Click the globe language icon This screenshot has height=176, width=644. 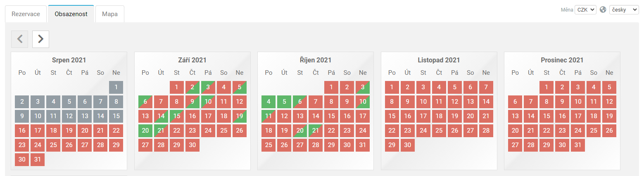coord(603,10)
